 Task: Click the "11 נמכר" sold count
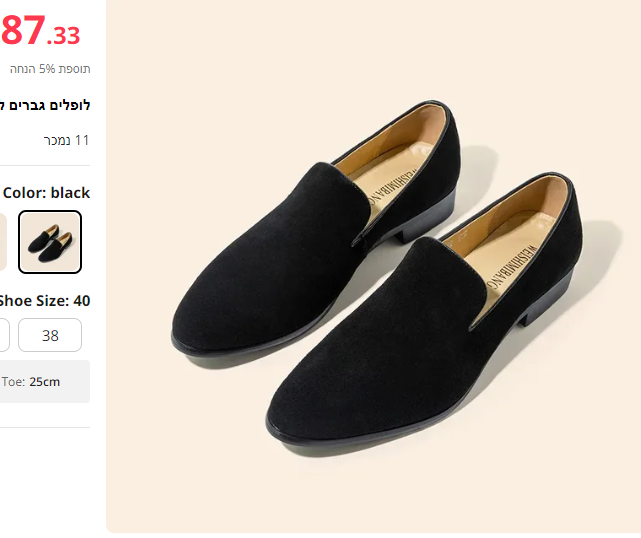coord(67,140)
